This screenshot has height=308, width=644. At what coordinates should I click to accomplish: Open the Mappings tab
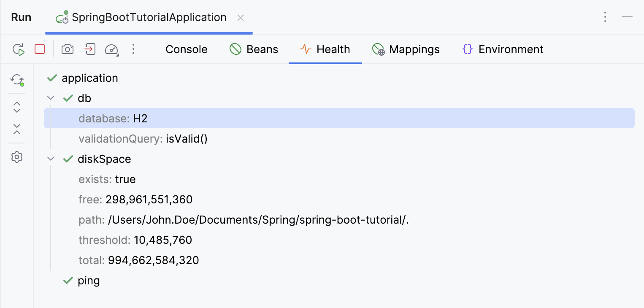[406, 49]
